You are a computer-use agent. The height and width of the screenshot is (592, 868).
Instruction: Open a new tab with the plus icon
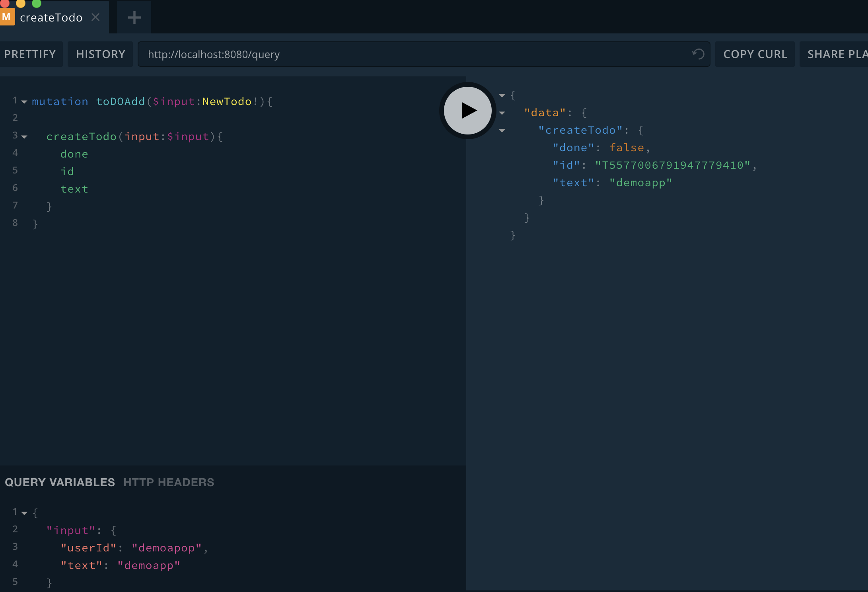pos(134,18)
